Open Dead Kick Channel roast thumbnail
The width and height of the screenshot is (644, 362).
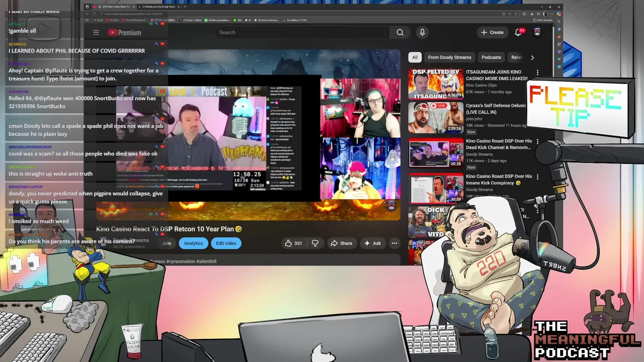436,153
